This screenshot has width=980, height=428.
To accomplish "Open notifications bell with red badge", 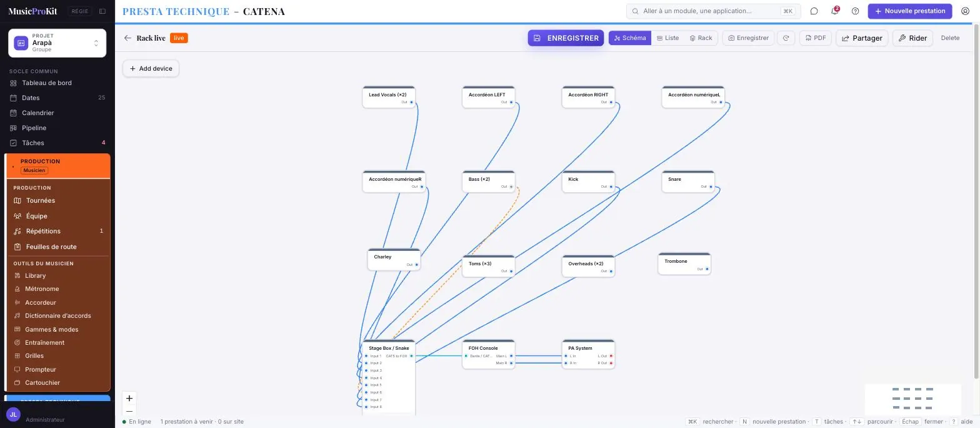I will (x=835, y=11).
